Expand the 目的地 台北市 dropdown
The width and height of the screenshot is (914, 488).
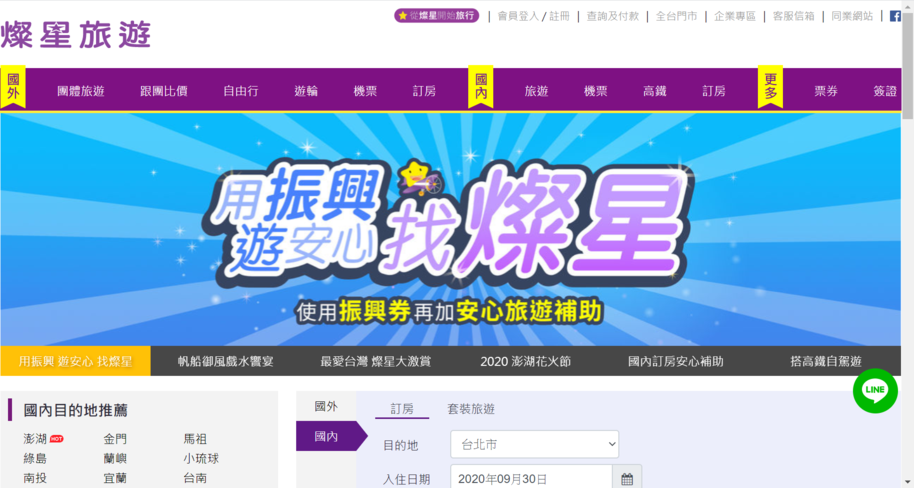535,445
